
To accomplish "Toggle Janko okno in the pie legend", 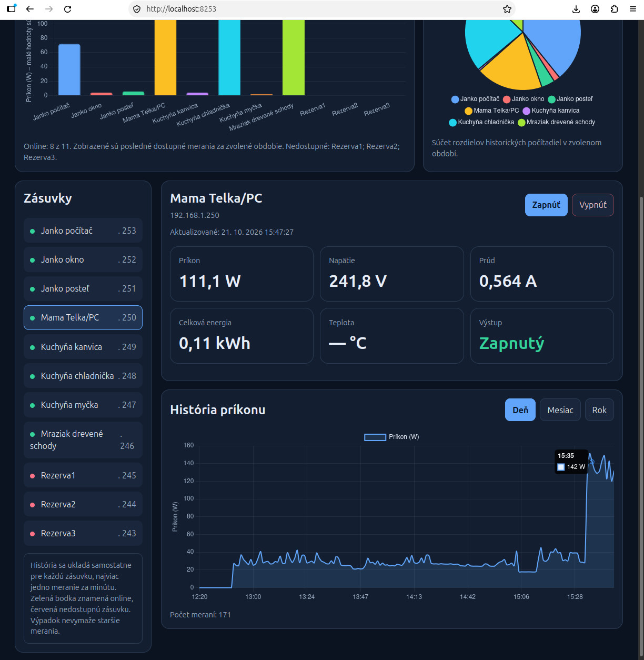I will [524, 99].
